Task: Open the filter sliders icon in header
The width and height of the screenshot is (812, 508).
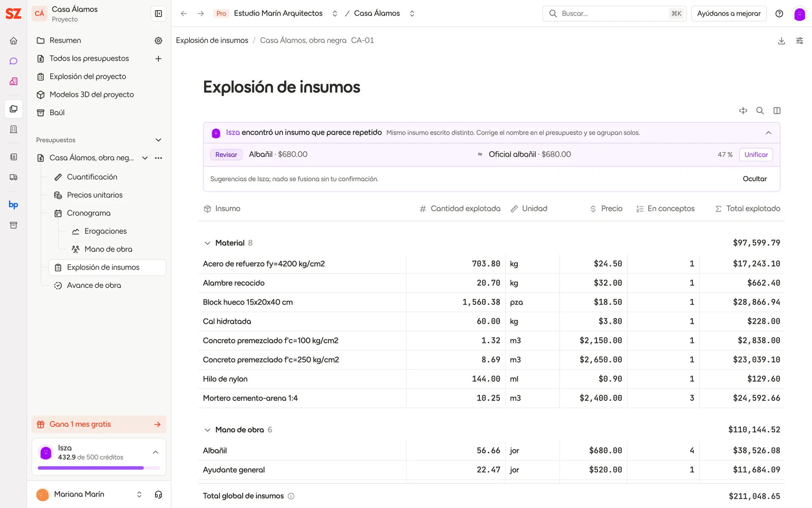Action: 799,41
